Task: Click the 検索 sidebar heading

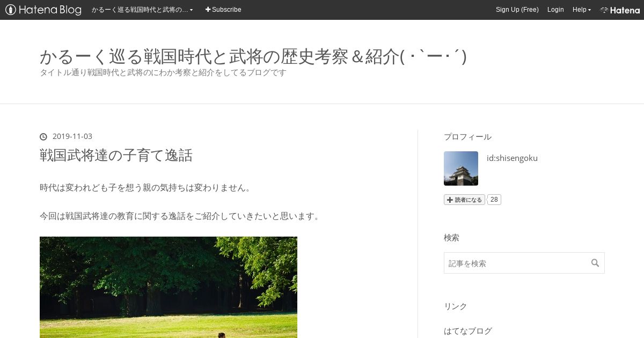Action: click(x=451, y=238)
